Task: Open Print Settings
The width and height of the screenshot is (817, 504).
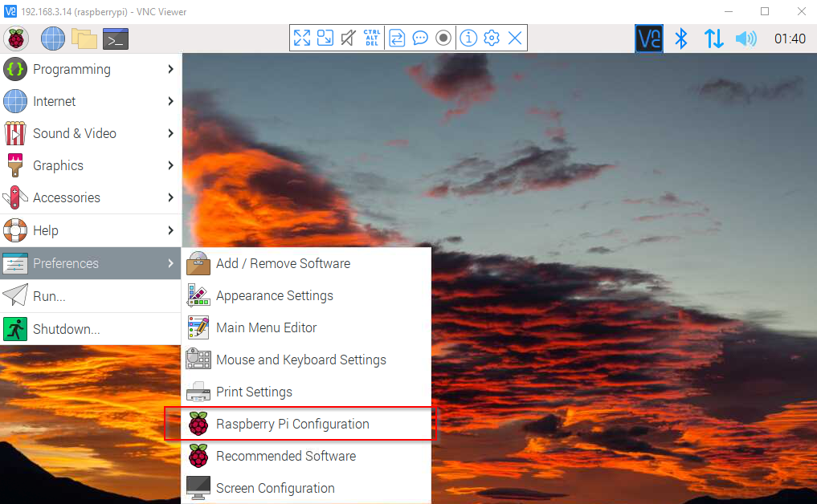Action: 306,392
